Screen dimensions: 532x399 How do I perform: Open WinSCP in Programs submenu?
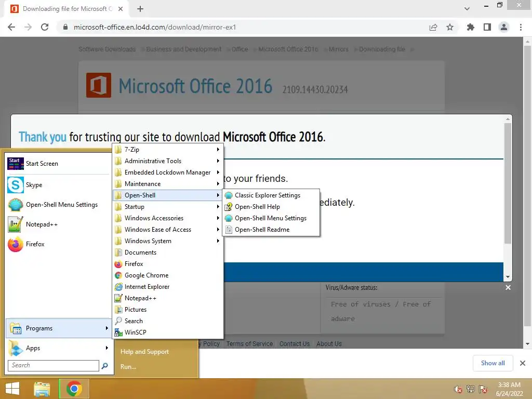168,332
